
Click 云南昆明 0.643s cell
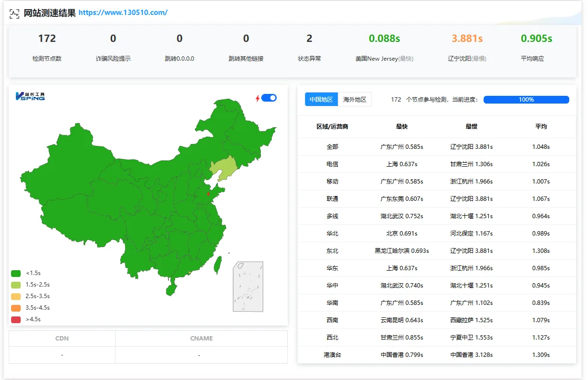(x=402, y=320)
